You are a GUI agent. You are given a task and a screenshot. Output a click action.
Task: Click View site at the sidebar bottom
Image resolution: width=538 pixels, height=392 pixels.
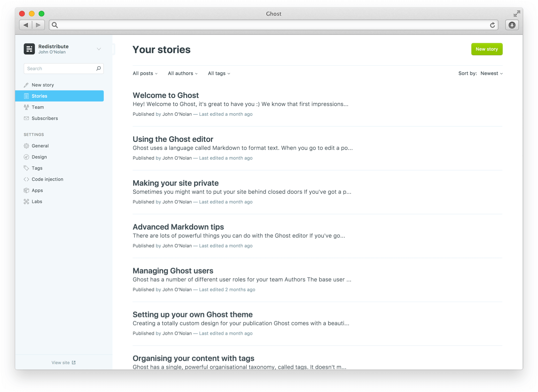coord(63,362)
